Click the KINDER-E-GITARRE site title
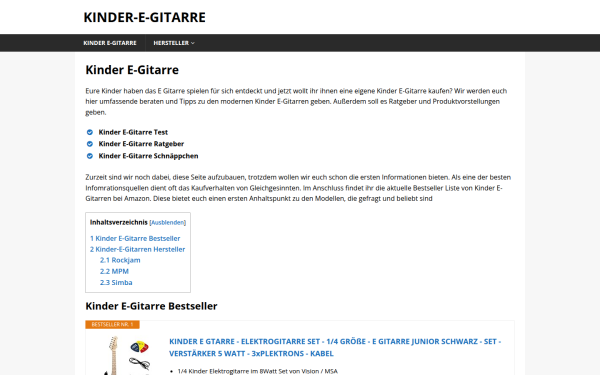The width and height of the screenshot is (600, 375). pyautogui.click(x=144, y=17)
